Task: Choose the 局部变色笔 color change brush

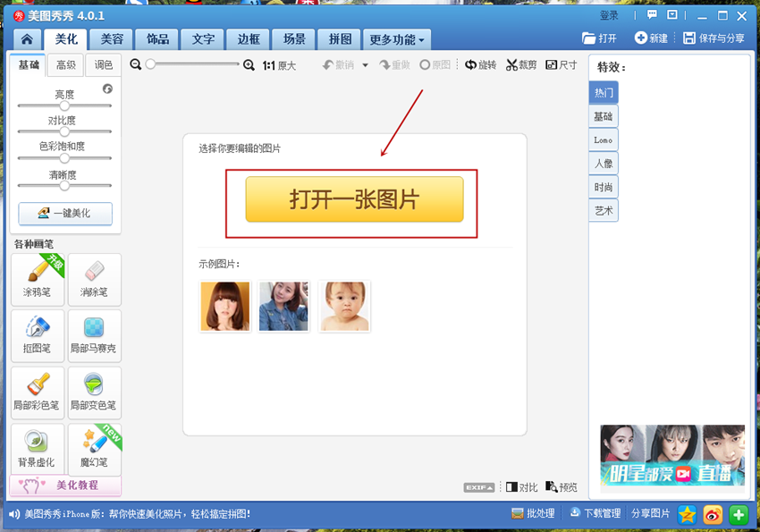Action: tap(95, 393)
